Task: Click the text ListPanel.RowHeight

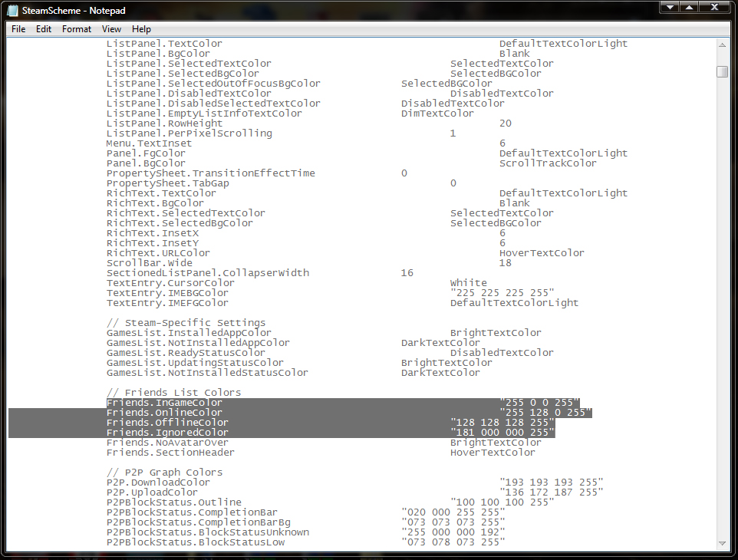Action: pyautogui.click(x=164, y=124)
